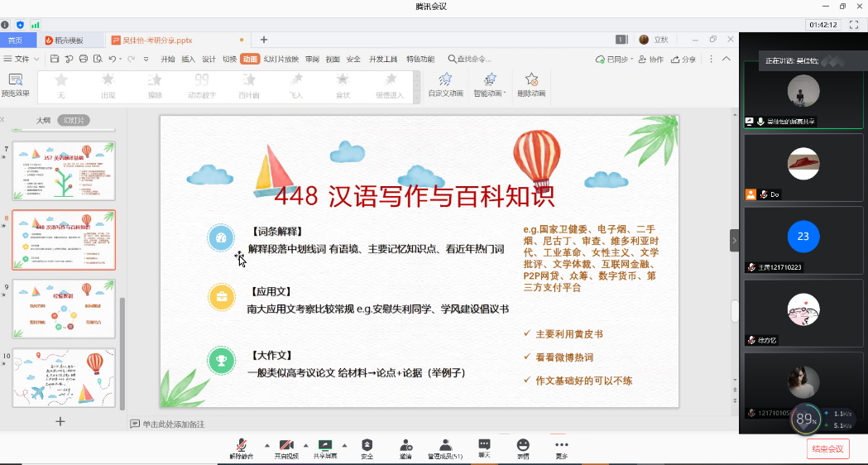Open the 安全 security shield icon
The image size is (868, 465).
tap(367, 445)
